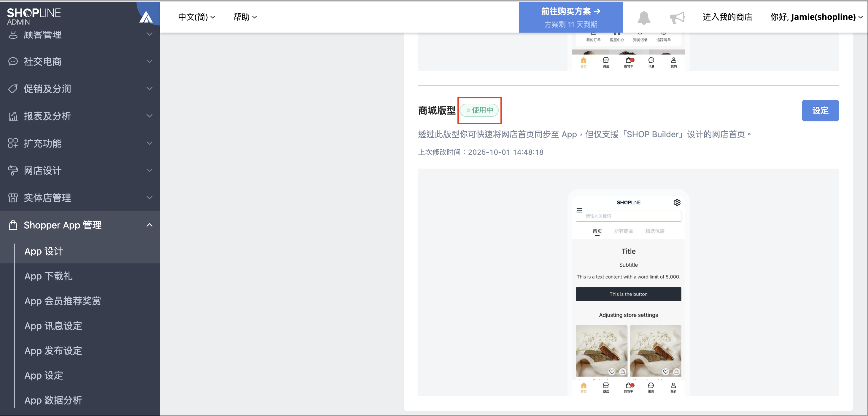Screen dimensions: 868x416
Task: Click the second product thumbnail
Action: coord(655,351)
